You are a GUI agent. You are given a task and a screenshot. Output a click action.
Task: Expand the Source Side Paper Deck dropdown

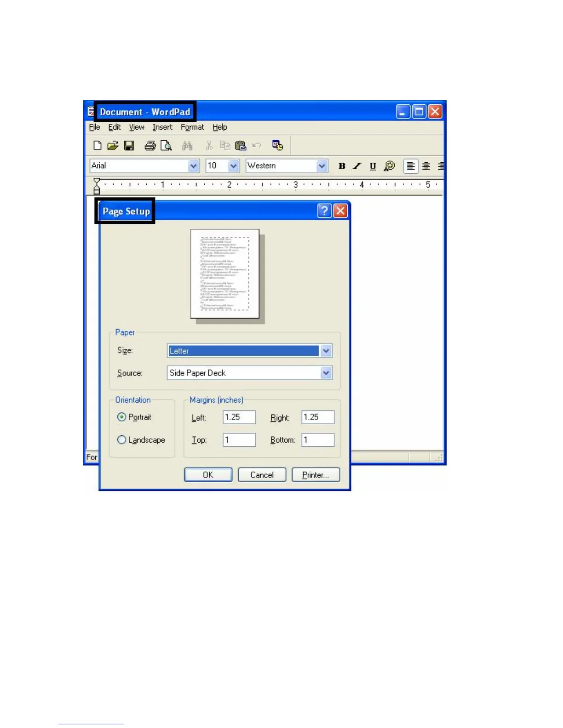(x=326, y=373)
